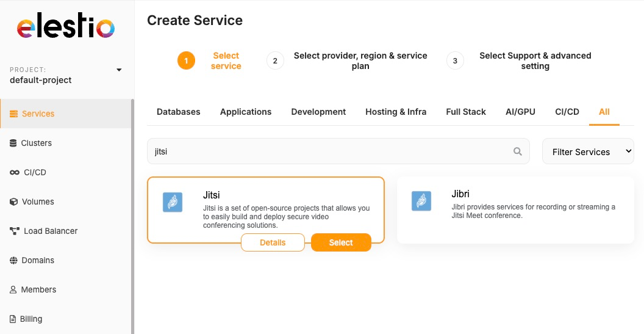Click the Load Balancer network icon

pos(15,231)
